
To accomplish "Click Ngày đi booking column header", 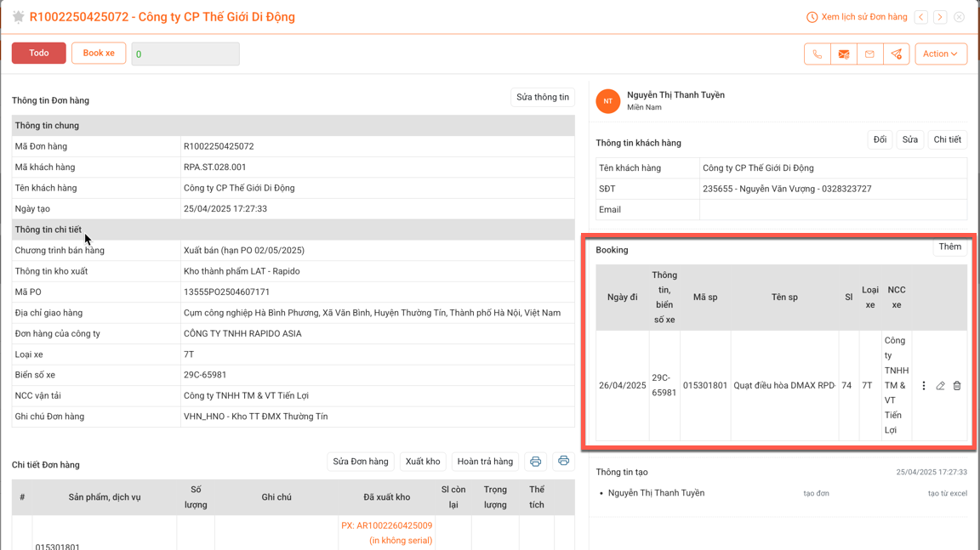I will 623,298.
